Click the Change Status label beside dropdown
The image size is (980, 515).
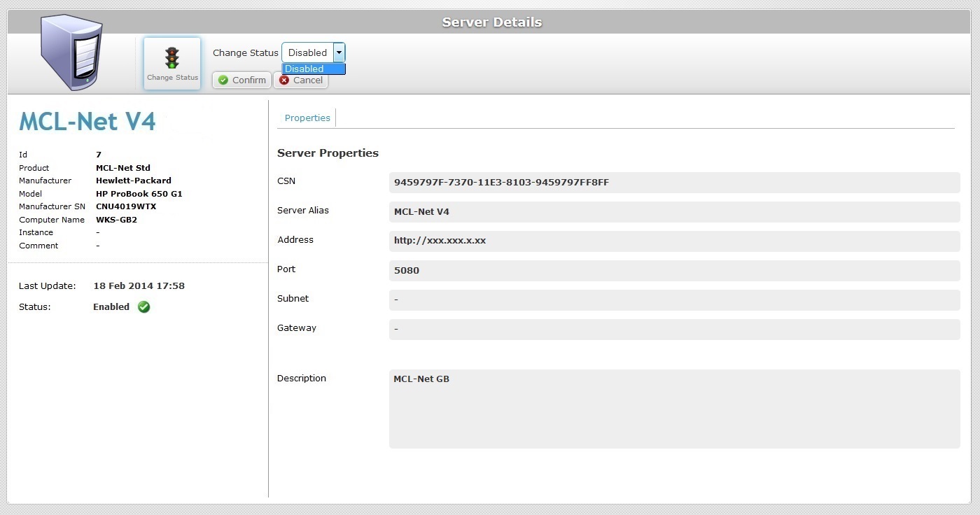point(246,52)
